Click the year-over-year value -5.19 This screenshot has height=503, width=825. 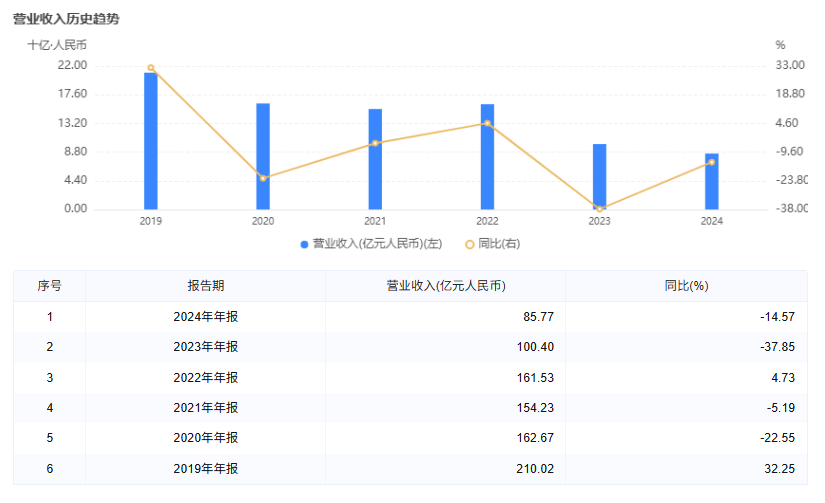pos(781,408)
